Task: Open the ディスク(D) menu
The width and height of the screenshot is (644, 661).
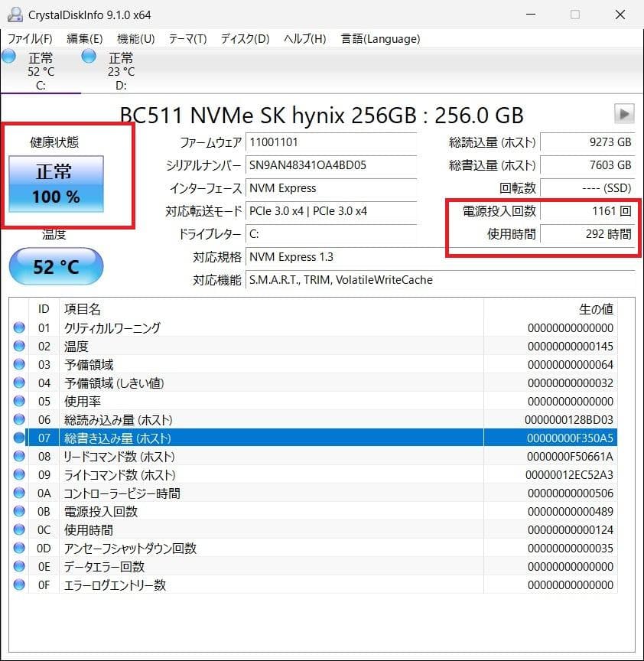Action: (x=245, y=39)
